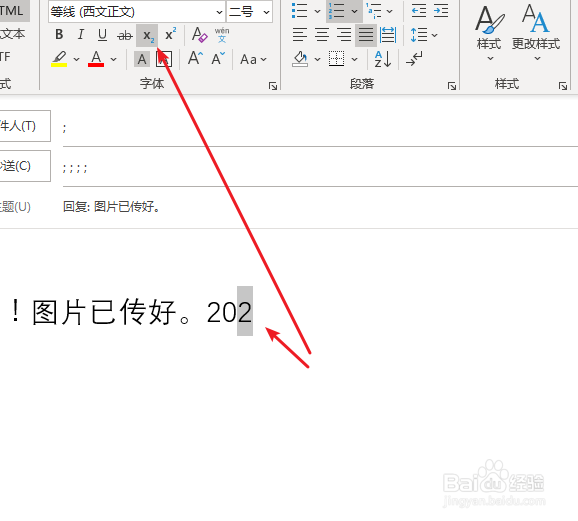
Task: Open font color dropdown arrow
Action: pos(114,59)
